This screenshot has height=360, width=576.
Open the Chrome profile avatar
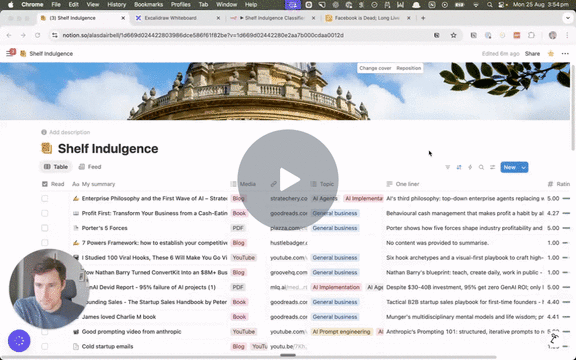(552, 35)
